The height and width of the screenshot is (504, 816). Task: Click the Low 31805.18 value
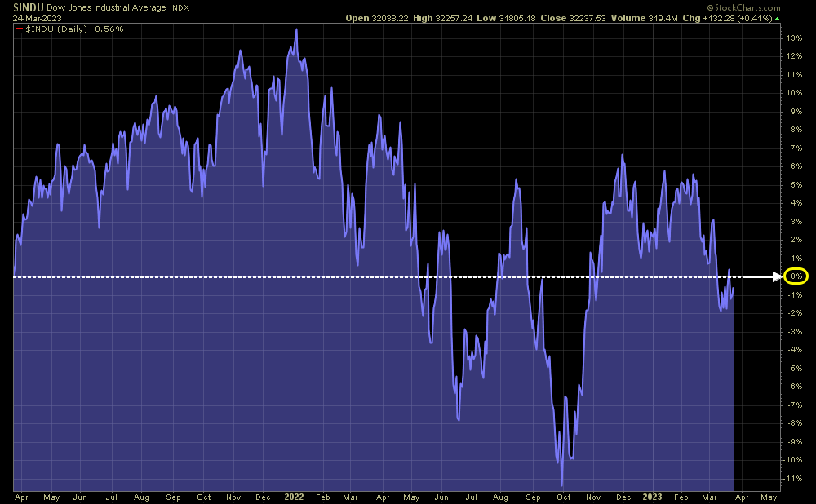[507, 18]
